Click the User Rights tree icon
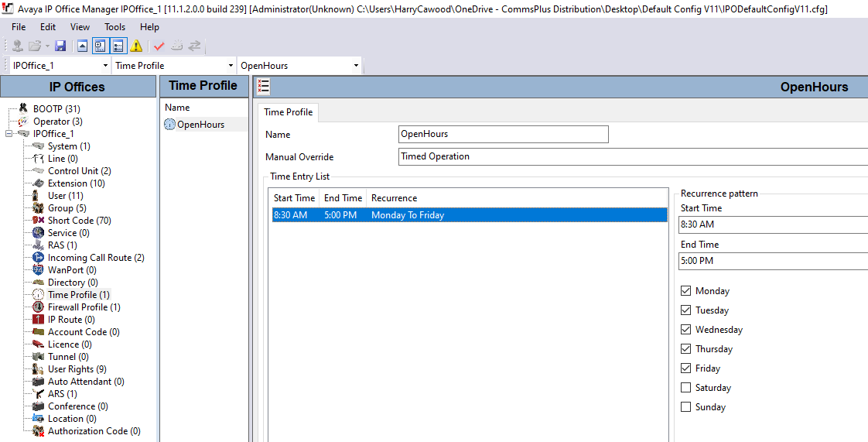 (38, 369)
